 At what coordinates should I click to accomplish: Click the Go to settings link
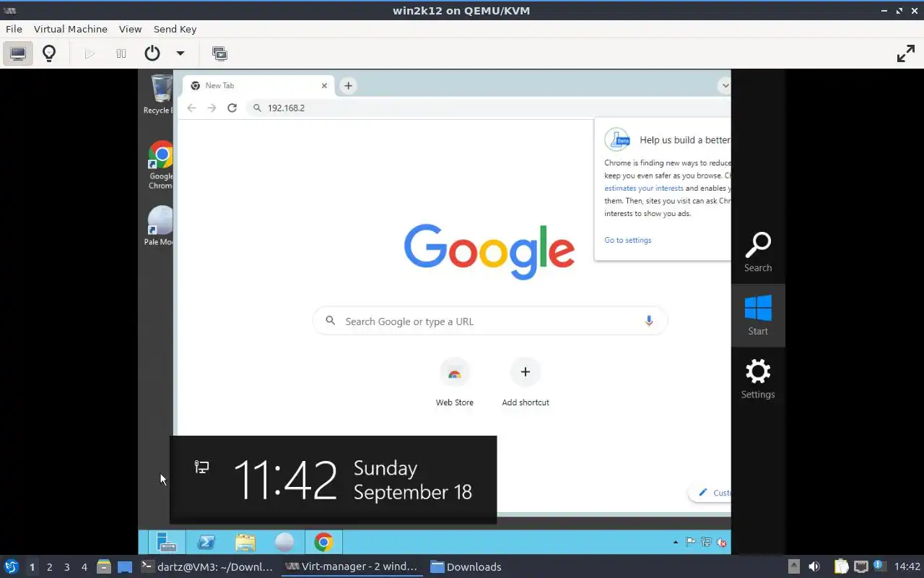[627, 240]
